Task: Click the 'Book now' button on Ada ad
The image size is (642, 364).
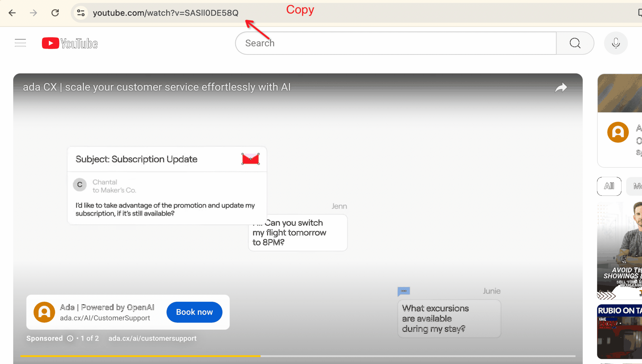Action: click(194, 312)
